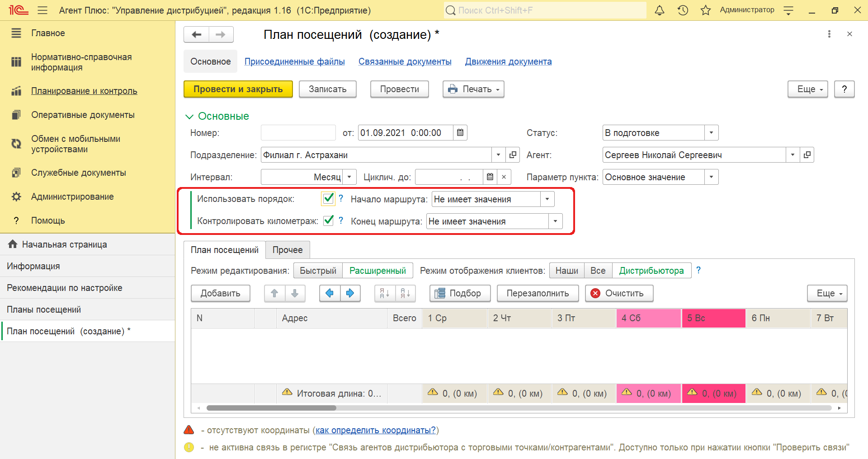Click the Главное section icon
Screen dimensions: 868x459
(16, 33)
